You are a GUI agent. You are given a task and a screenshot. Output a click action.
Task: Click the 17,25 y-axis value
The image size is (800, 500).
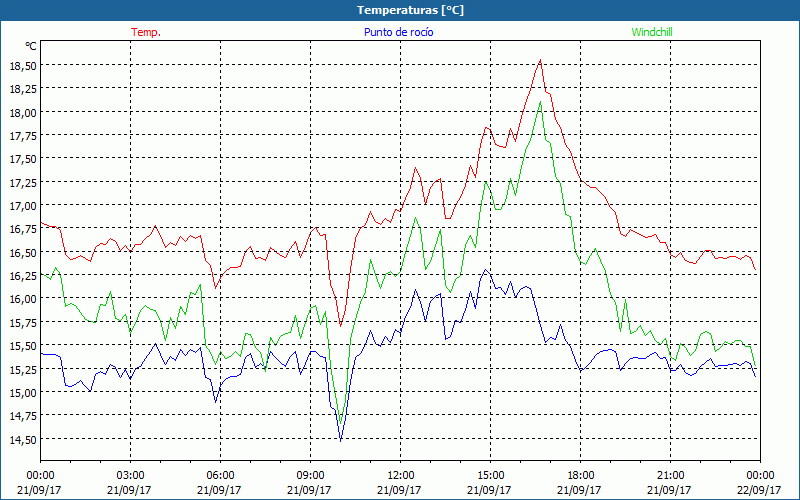(x=23, y=183)
